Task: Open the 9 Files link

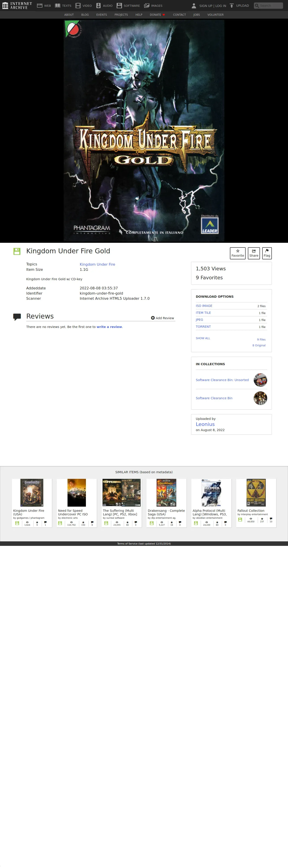Action: click(261, 340)
